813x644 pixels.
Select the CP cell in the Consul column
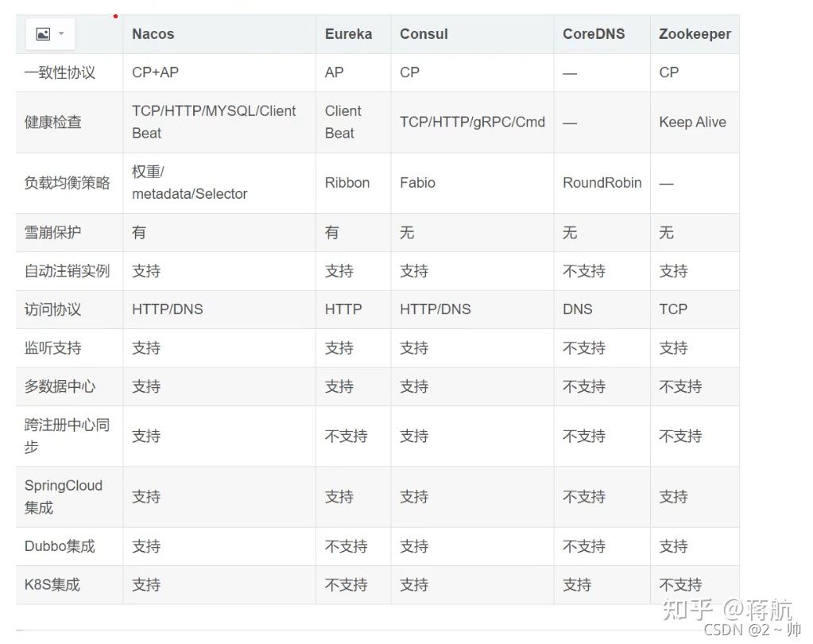pyautogui.click(x=409, y=72)
